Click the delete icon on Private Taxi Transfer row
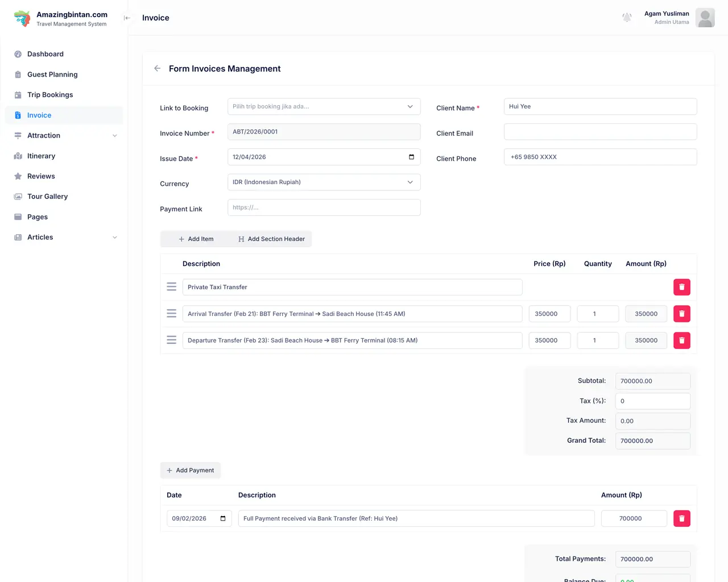Screen dimensions: 728x582 (x=681, y=287)
